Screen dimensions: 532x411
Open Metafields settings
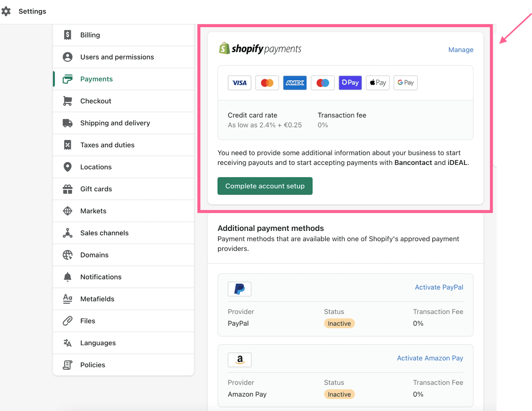[x=123, y=299]
